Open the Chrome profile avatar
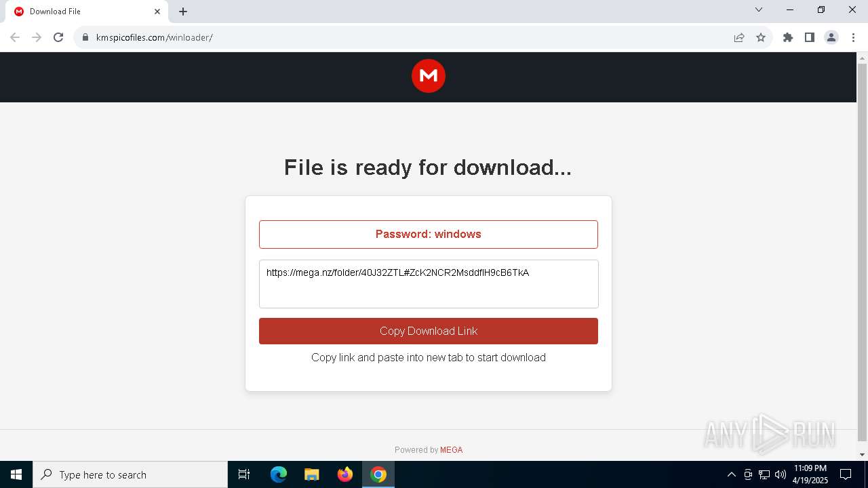Screen dimensions: 868x488 (x=831, y=37)
